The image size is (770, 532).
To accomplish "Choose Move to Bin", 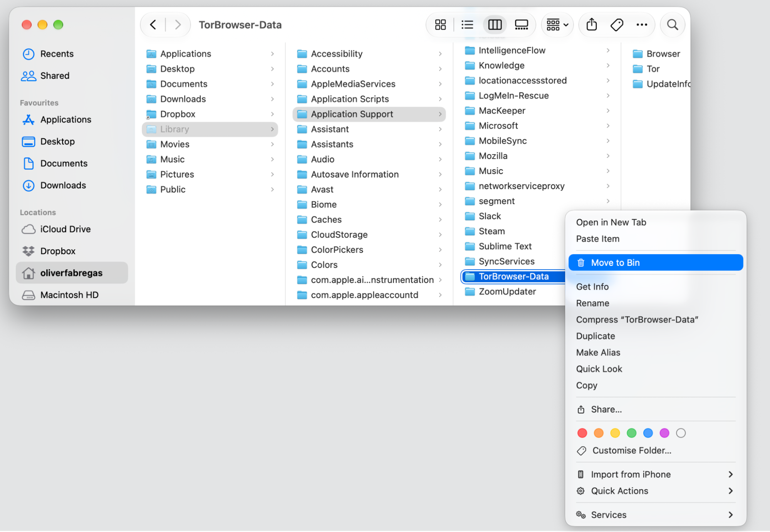I will (655, 263).
